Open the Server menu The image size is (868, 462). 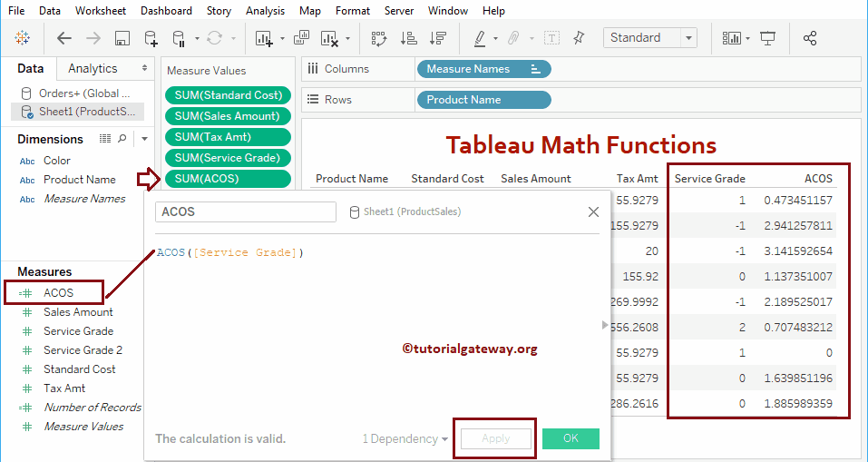(398, 11)
